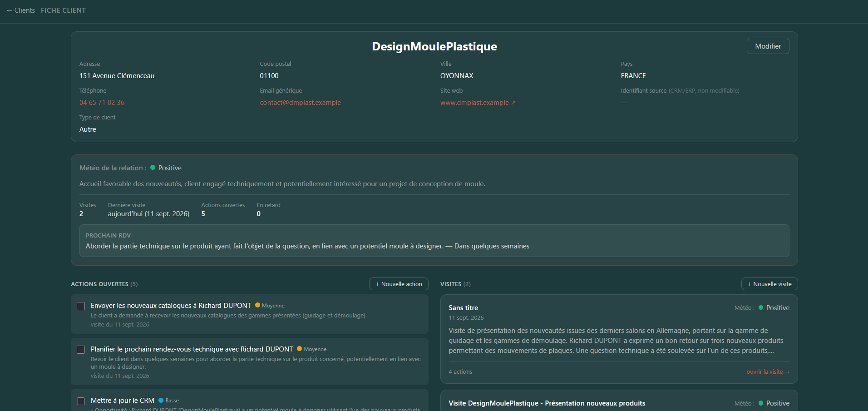Select client type value Autre

coord(88,129)
